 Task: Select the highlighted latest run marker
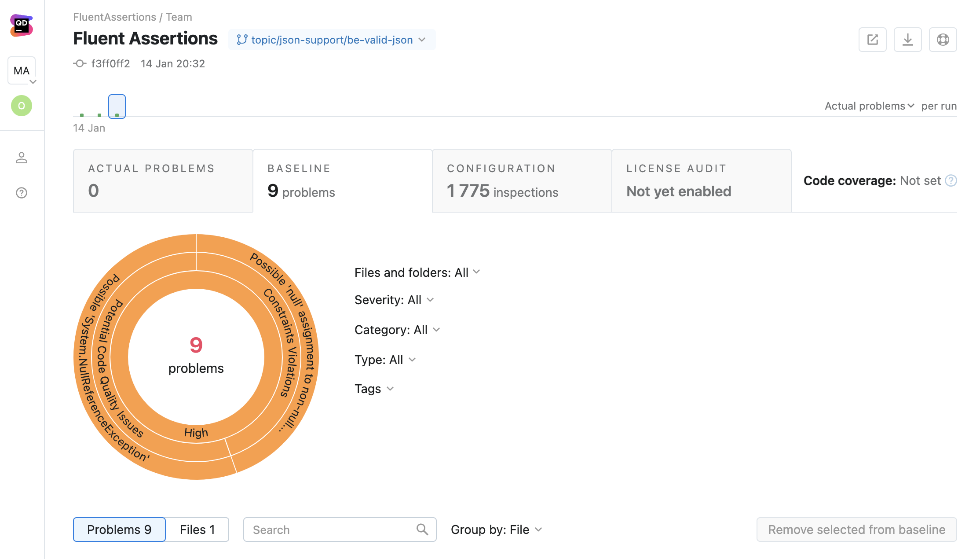pos(117,107)
